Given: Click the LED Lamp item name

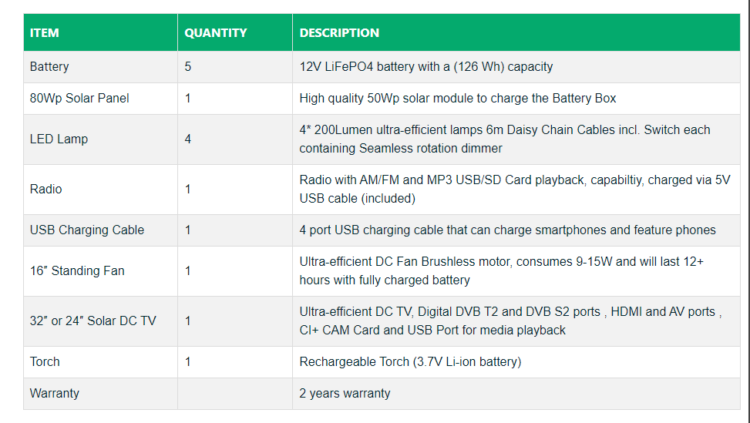Looking at the screenshot, I should pos(56,139).
